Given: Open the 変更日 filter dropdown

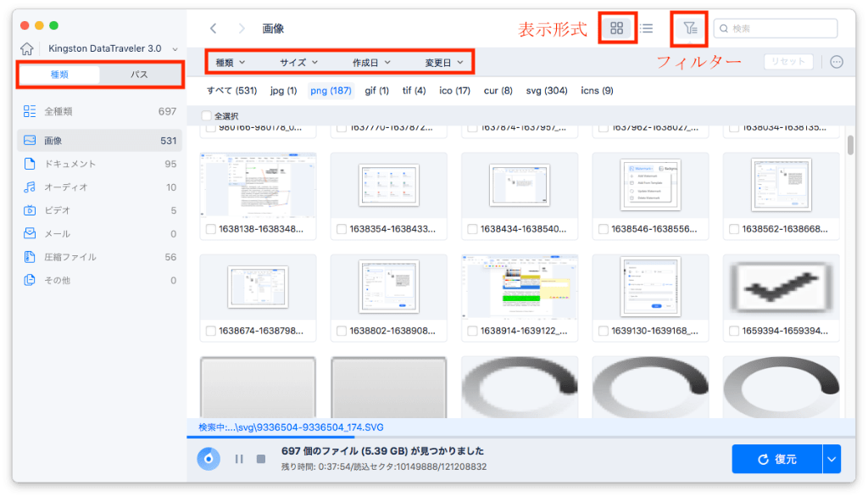Looking at the screenshot, I should [444, 63].
